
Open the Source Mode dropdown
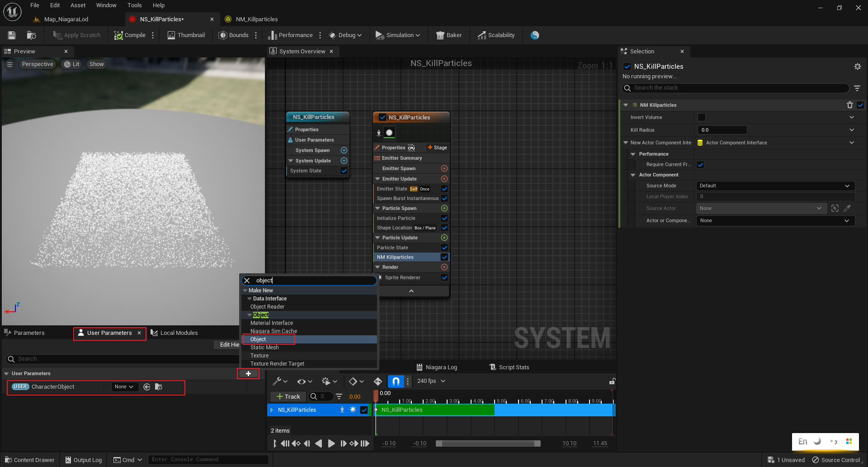coord(774,186)
